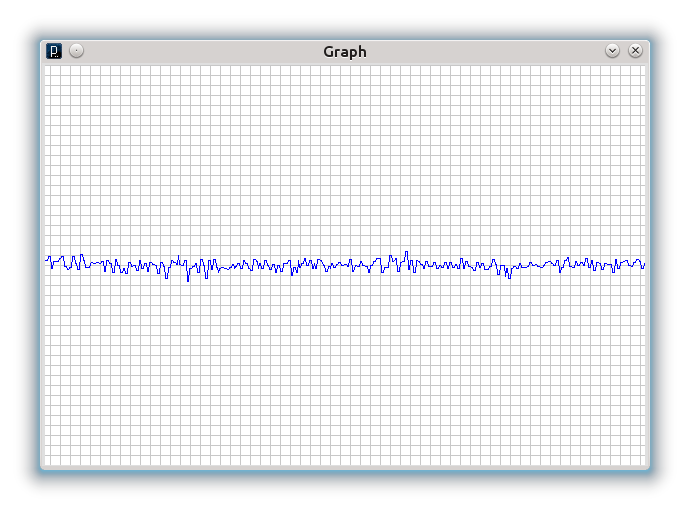Click the Graph window title text
The image size is (690, 510).
tap(345, 52)
